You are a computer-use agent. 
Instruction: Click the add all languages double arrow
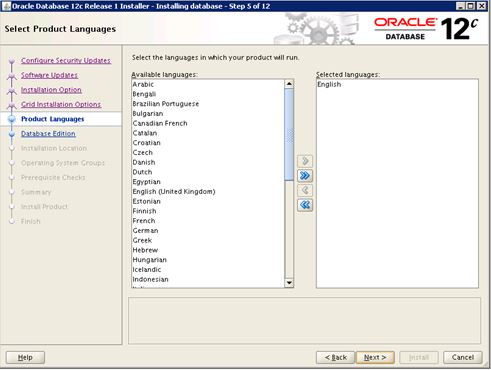pos(305,176)
